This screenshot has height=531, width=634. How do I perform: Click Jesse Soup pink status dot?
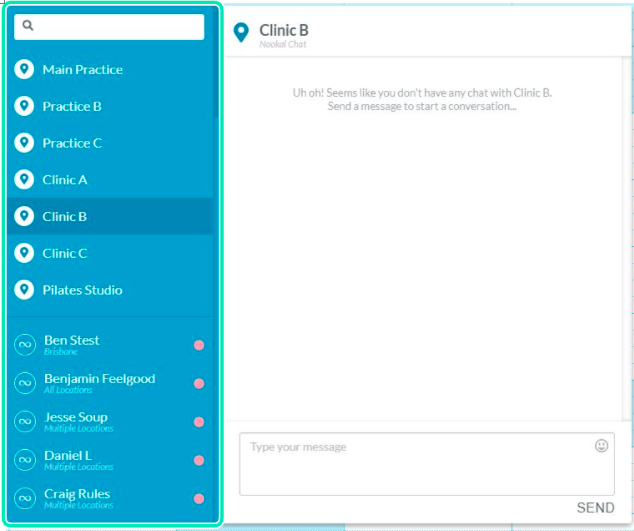[199, 422]
